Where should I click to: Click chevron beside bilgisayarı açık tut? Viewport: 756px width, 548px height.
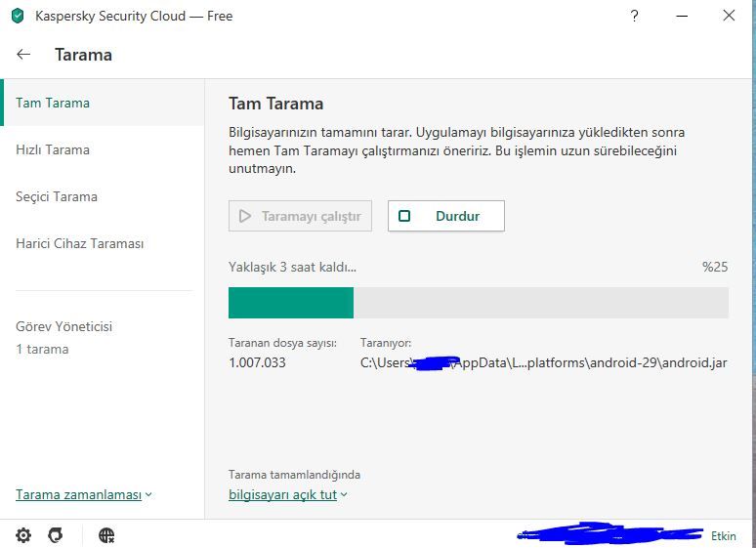345,495
